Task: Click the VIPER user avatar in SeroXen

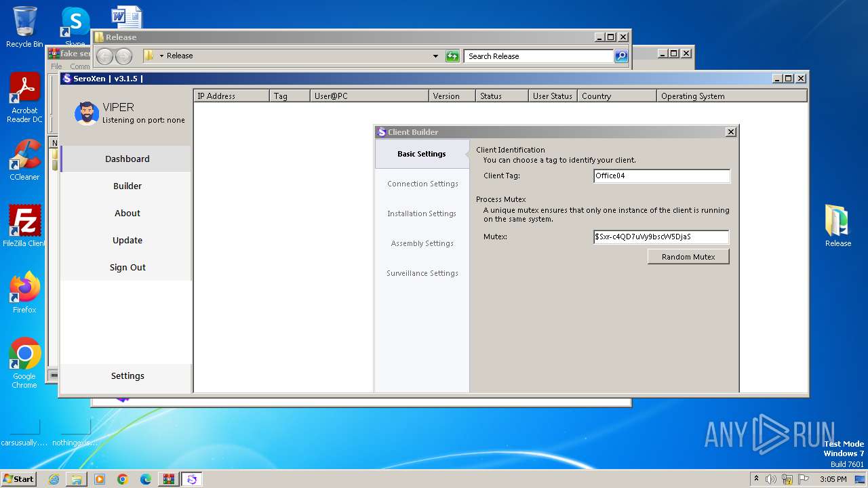Action: click(87, 113)
